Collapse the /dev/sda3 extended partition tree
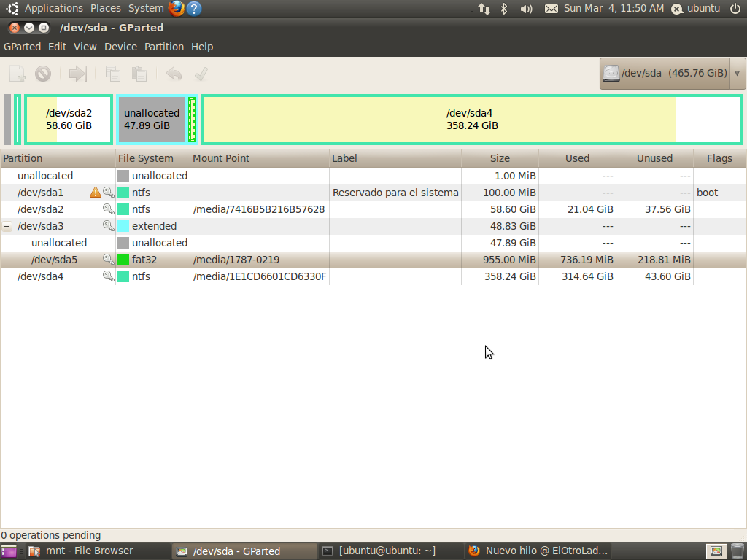Viewport: 747px width, 560px height. click(7, 226)
